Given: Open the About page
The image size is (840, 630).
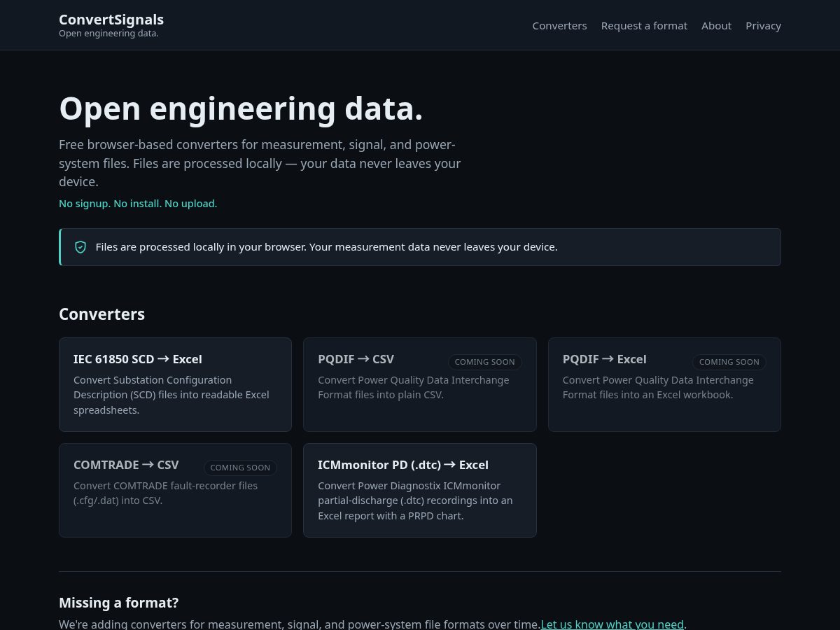Looking at the screenshot, I should point(716,26).
